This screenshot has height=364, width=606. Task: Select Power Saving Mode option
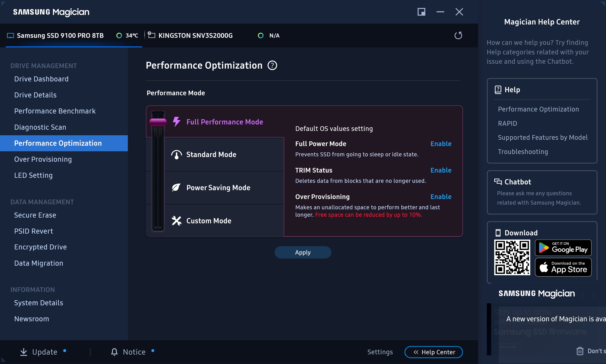(x=218, y=188)
